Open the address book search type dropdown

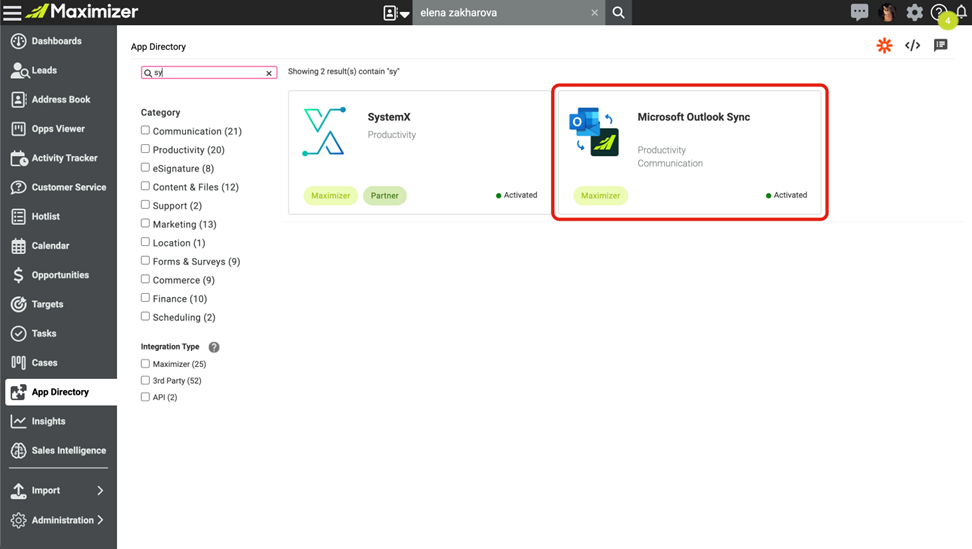pyautogui.click(x=396, y=13)
